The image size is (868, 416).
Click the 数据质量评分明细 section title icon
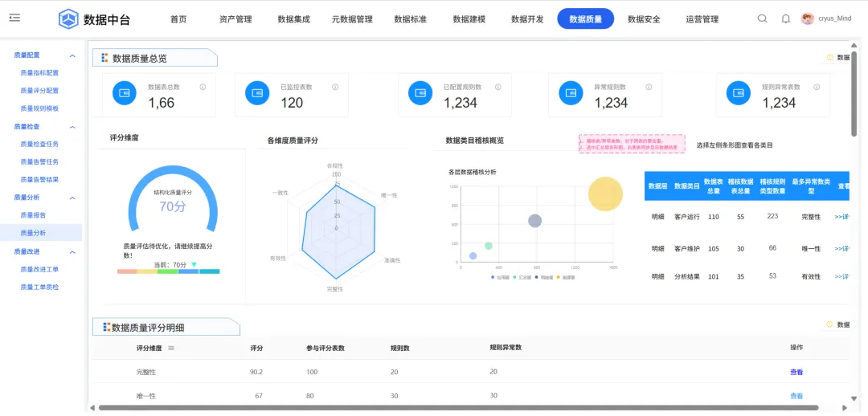(107, 327)
